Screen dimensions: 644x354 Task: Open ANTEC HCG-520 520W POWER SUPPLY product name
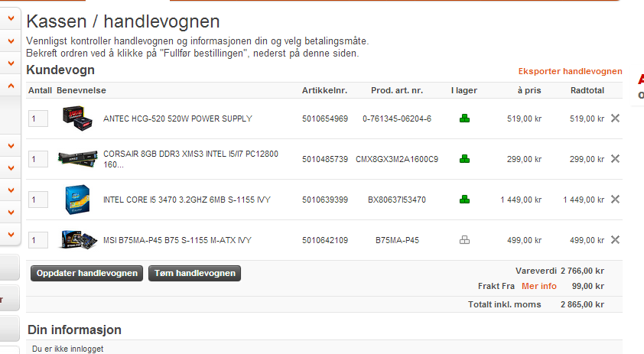click(x=177, y=119)
